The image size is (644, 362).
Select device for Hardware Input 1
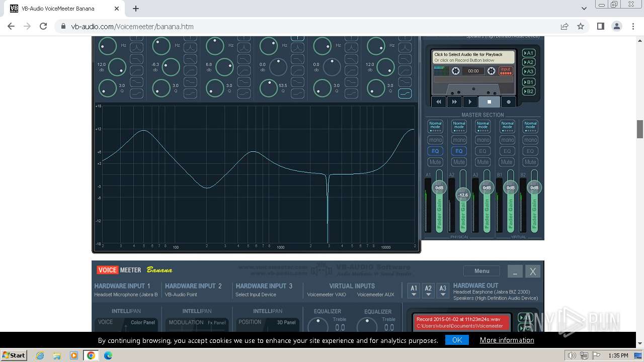point(126,295)
